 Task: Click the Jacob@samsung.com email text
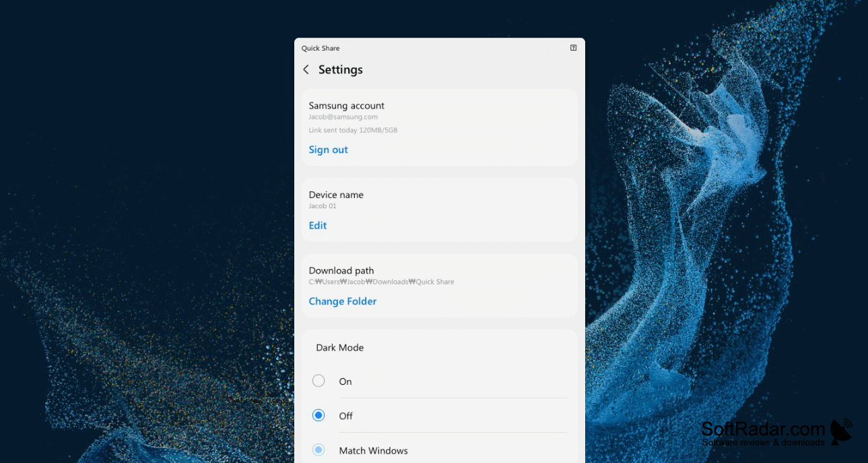click(343, 117)
